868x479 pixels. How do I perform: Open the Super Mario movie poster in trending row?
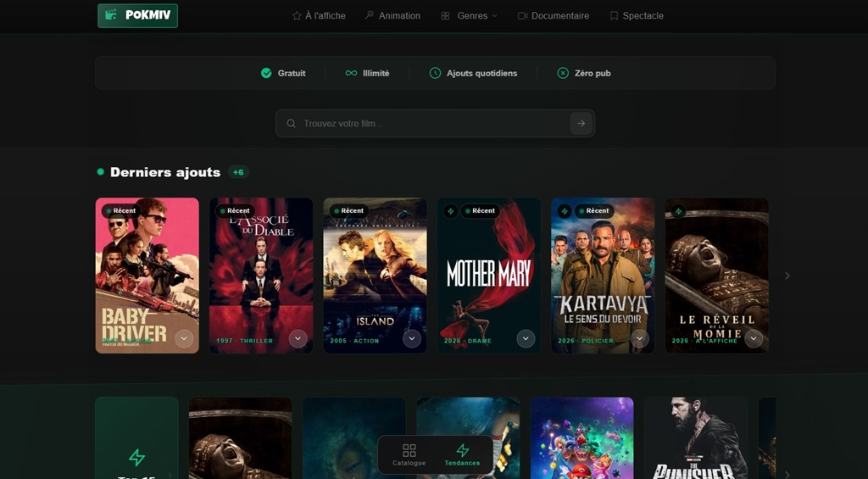[581, 438]
